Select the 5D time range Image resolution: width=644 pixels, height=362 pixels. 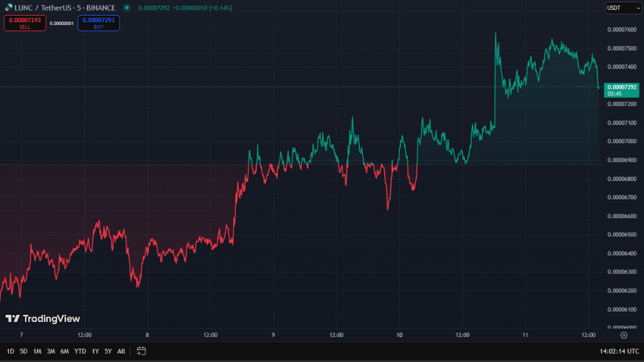pos(23,351)
